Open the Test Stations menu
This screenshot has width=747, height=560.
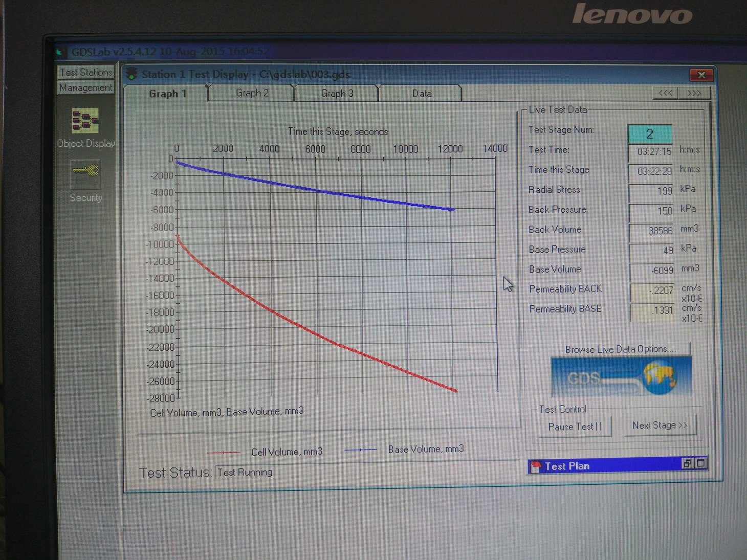click(x=85, y=72)
